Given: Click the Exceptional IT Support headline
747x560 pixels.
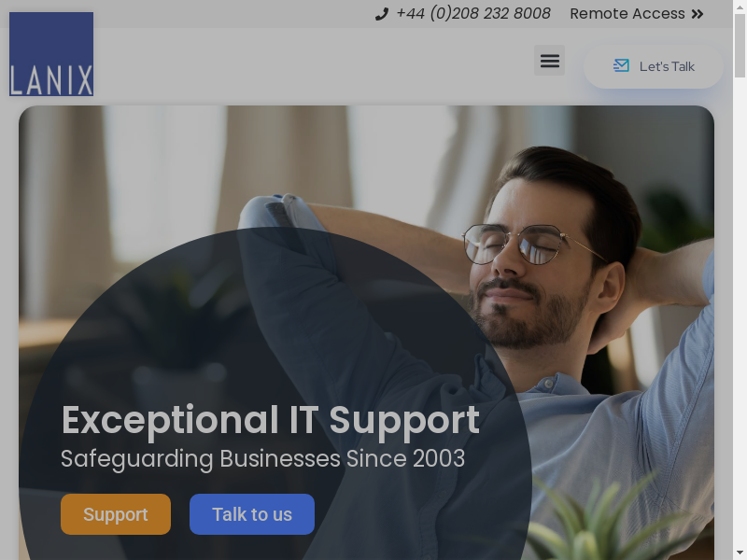Looking at the screenshot, I should point(271,420).
